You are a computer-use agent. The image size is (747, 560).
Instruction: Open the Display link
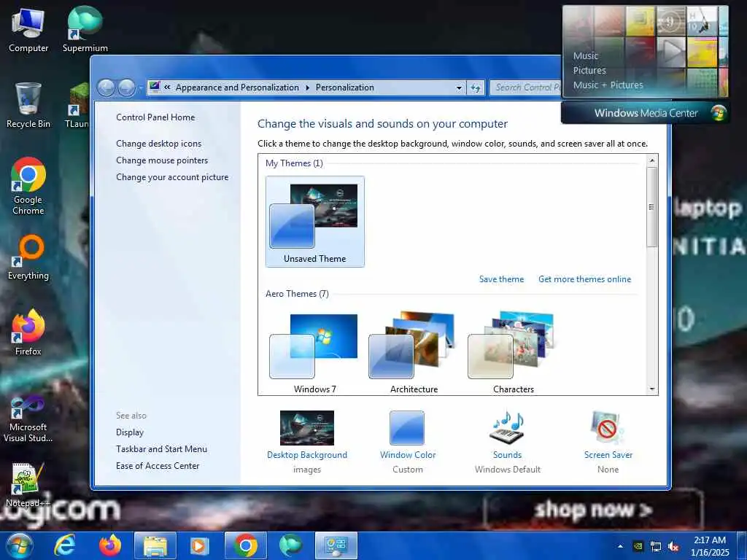(x=130, y=432)
